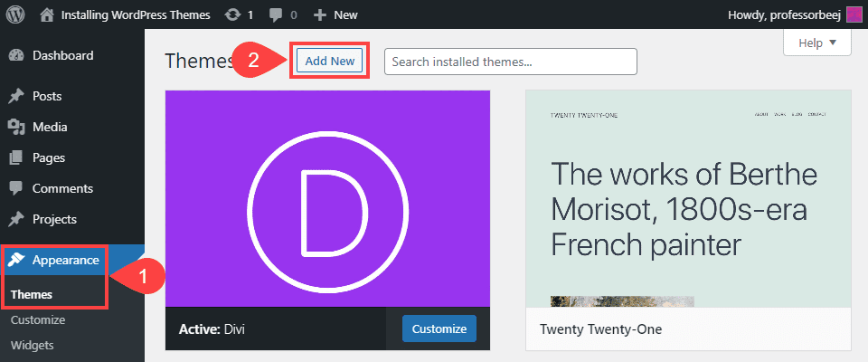Expand the Help dropdown tab

pyautogui.click(x=817, y=43)
